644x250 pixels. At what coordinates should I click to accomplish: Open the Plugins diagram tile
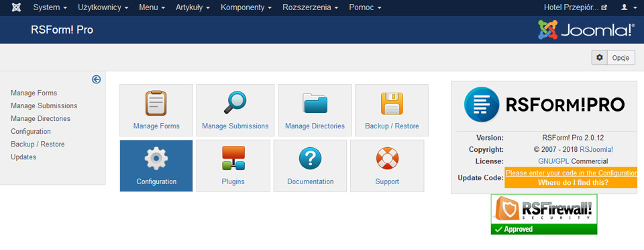tap(233, 166)
